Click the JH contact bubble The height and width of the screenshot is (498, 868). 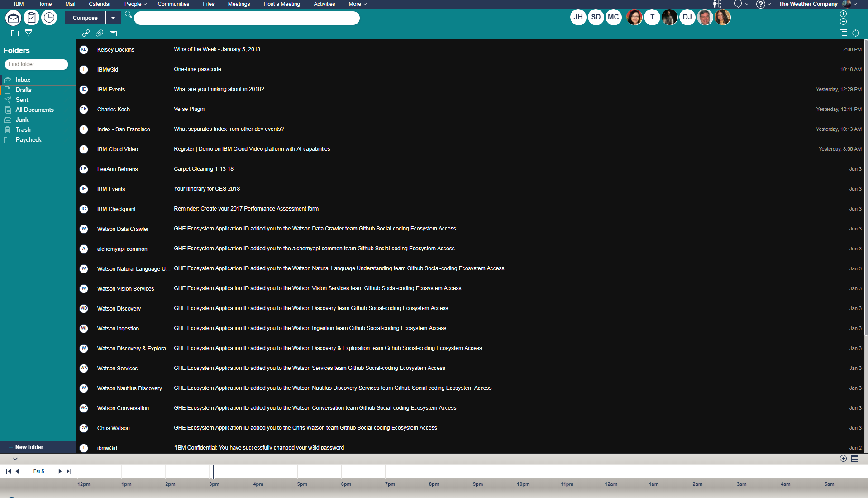click(578, 17)
